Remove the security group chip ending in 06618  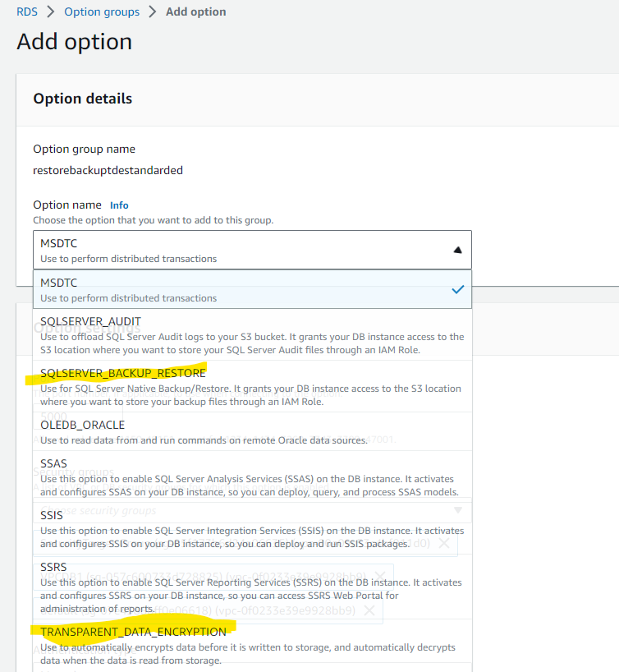(x=369, y=610)
